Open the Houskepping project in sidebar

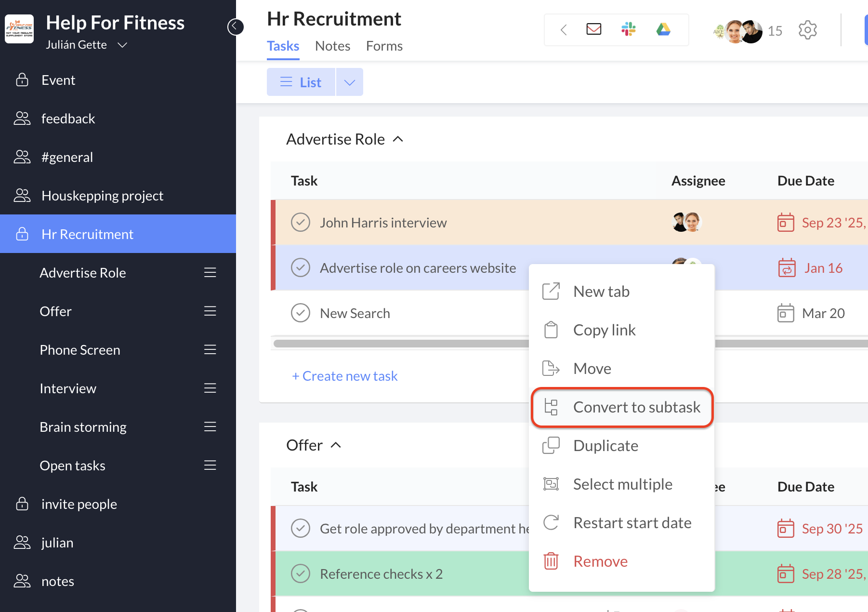click(x=118, y=196)
